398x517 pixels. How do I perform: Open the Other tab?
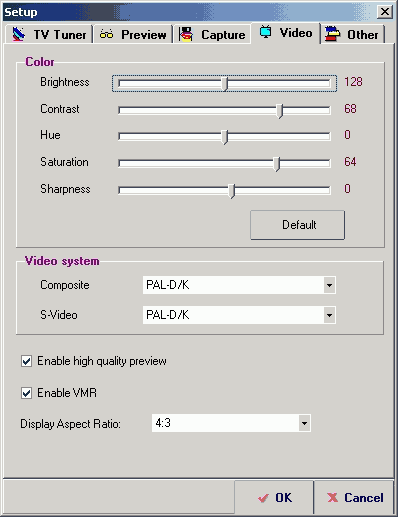(352, 34)
